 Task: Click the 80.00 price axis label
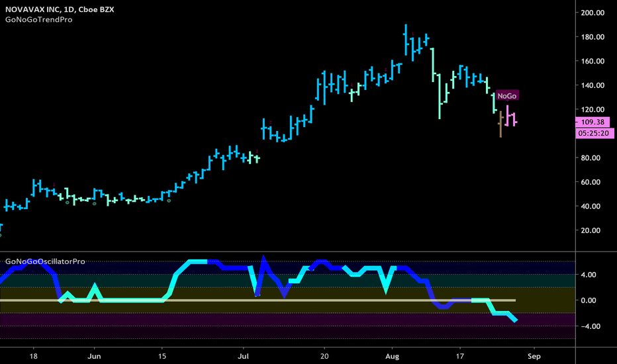(591, 158)
